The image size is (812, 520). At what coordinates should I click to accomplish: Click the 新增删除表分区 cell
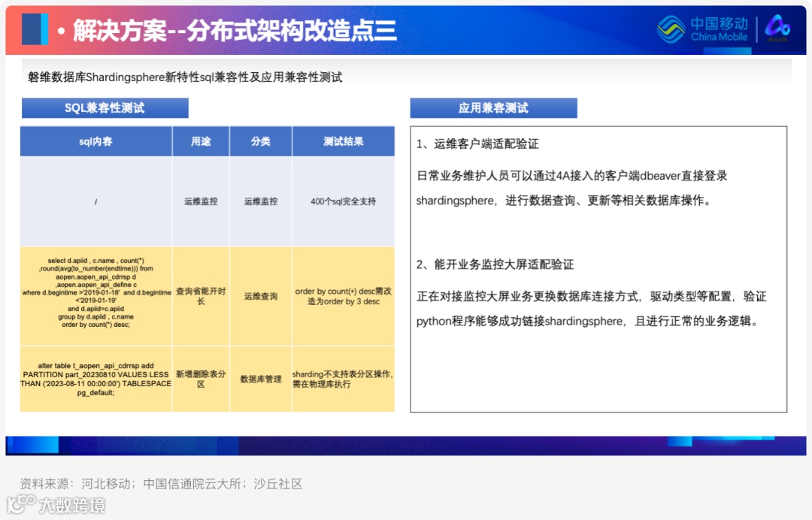tap(201, 379)
